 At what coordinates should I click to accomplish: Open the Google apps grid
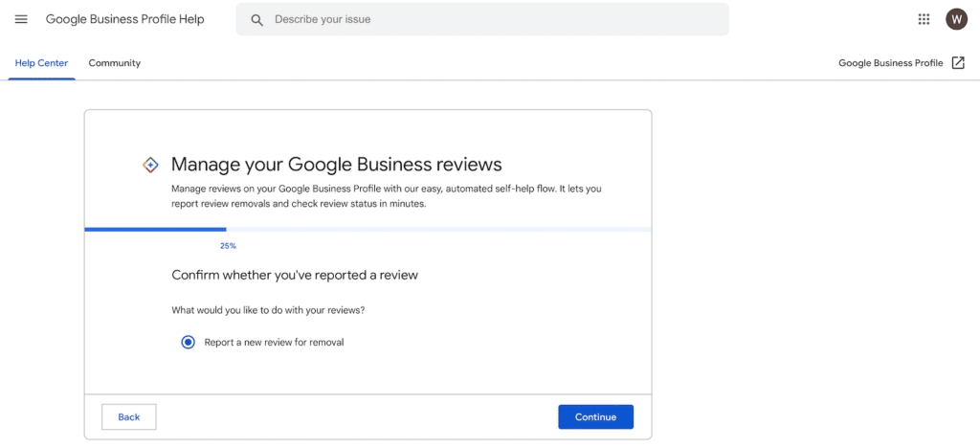coord(924,19)
